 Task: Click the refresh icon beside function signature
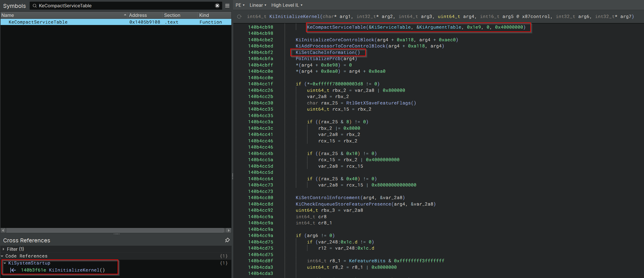239,17
